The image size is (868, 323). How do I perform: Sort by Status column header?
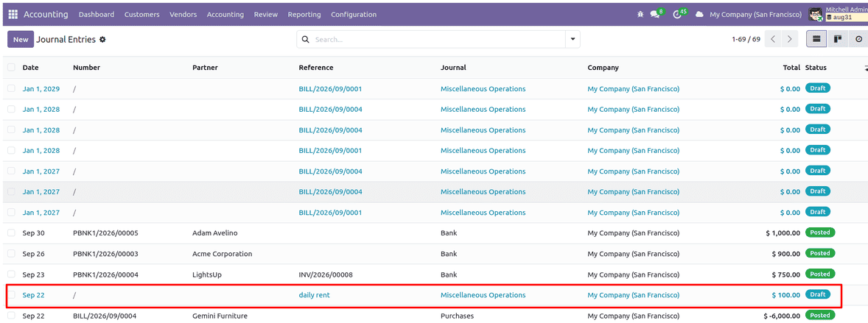click(x=816, y=68)
